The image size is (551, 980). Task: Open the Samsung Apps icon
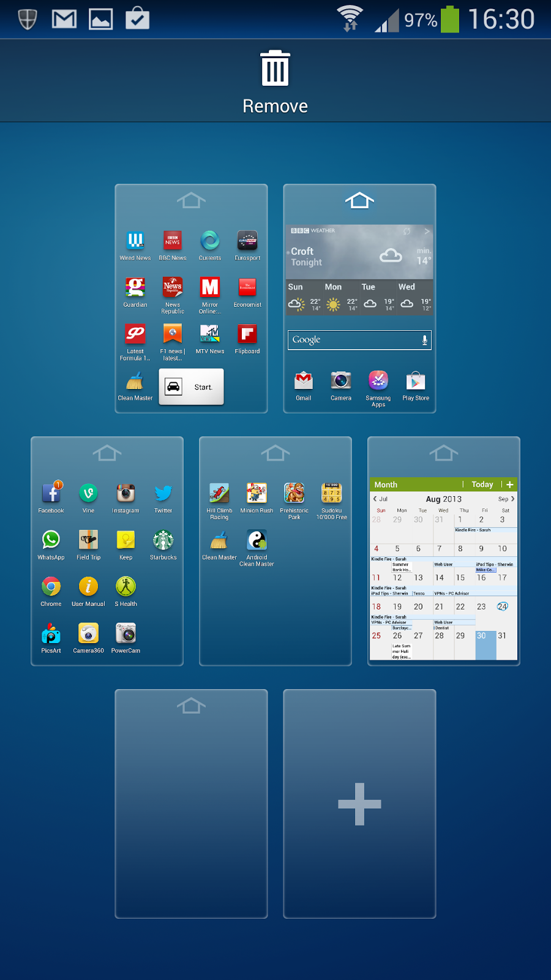tap(378, 380)
